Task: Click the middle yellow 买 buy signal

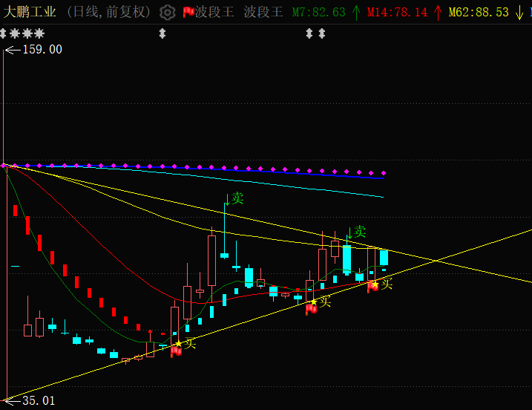Action: (x=325, y=302)
